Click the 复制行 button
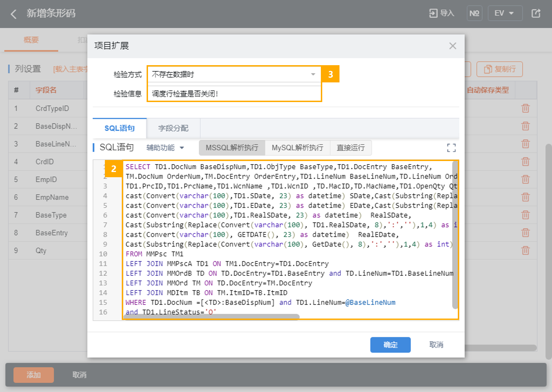Screen dimensions: 552x392 (500, 69)
